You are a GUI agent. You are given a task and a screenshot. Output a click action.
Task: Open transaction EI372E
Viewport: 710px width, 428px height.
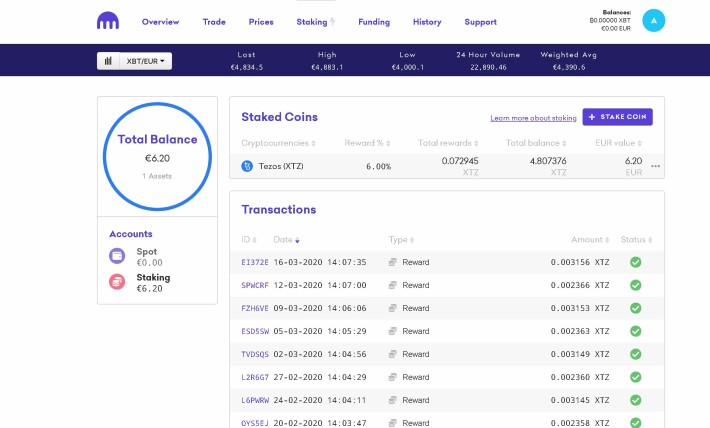pos(255,262)
